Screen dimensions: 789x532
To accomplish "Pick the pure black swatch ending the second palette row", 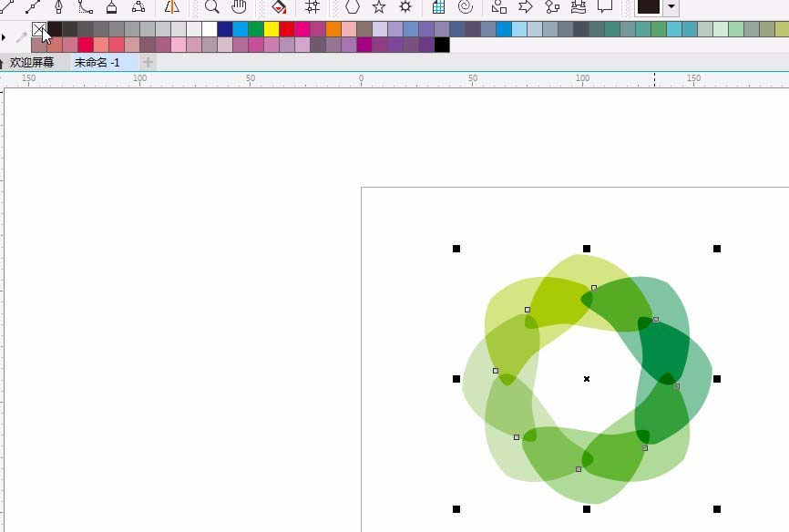I will click(442, 45).
